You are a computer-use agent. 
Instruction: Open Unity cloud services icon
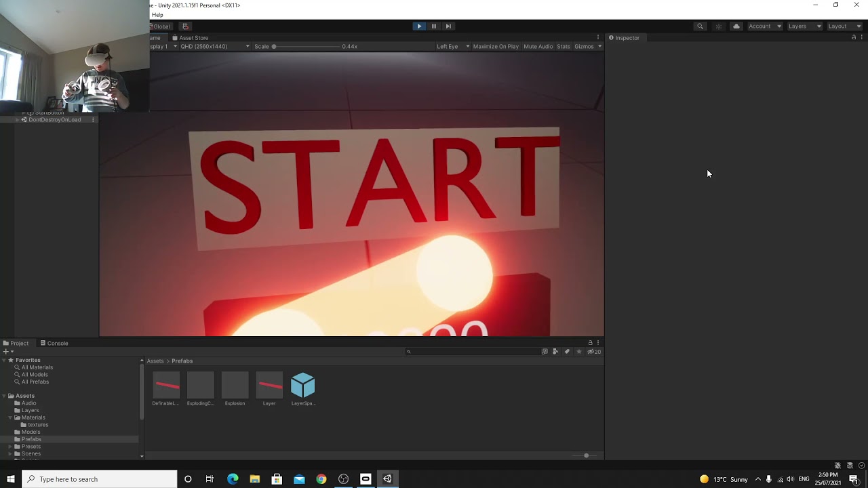[x=736, y=26]
